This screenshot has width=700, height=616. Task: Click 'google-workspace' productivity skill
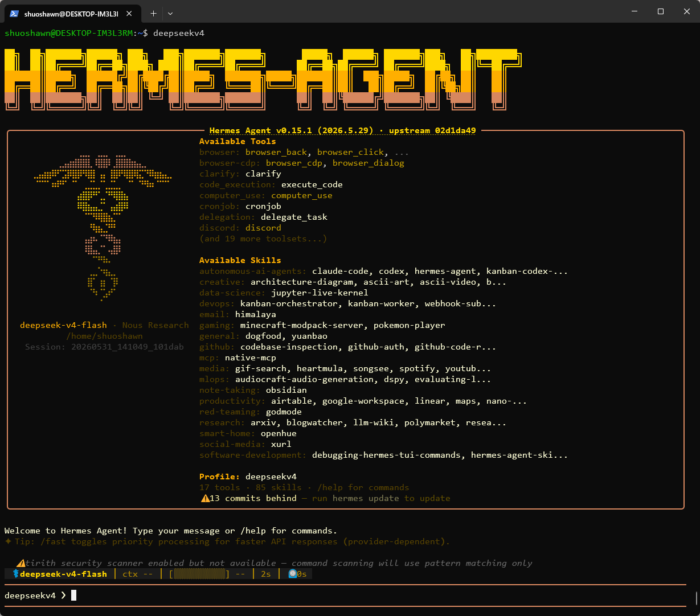pyautogui.click(x=363, y=401)
